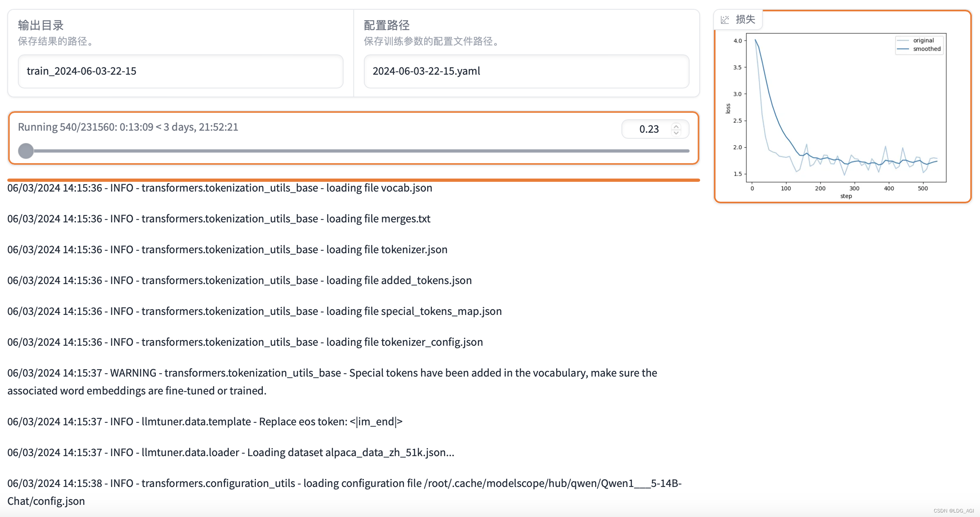Click the 'smoothed' legend entry in plot
Screen dimensions: 980x517
(x=926, y=49)
